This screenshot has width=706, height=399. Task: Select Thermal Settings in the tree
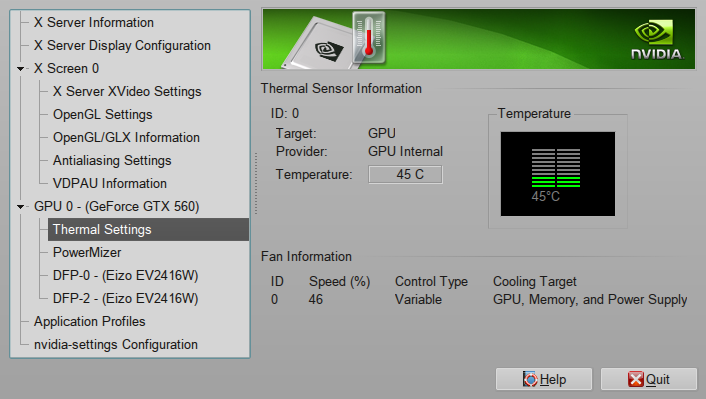148,230
